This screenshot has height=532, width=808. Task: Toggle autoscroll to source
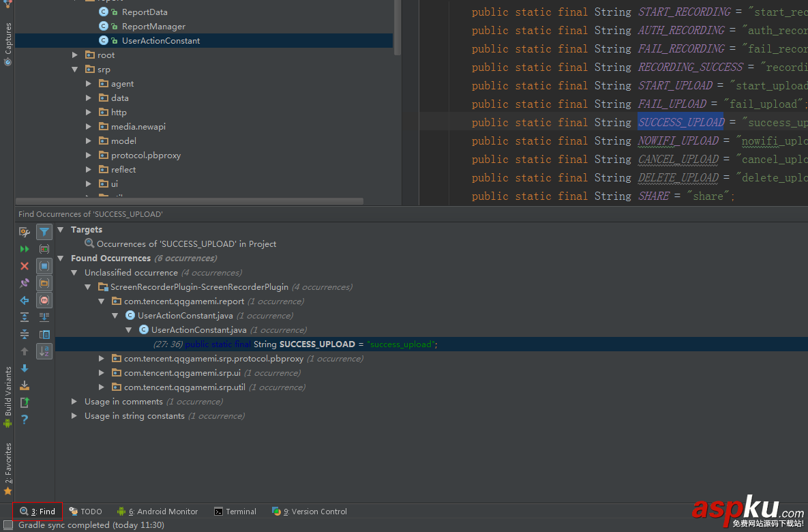[44, 317]
